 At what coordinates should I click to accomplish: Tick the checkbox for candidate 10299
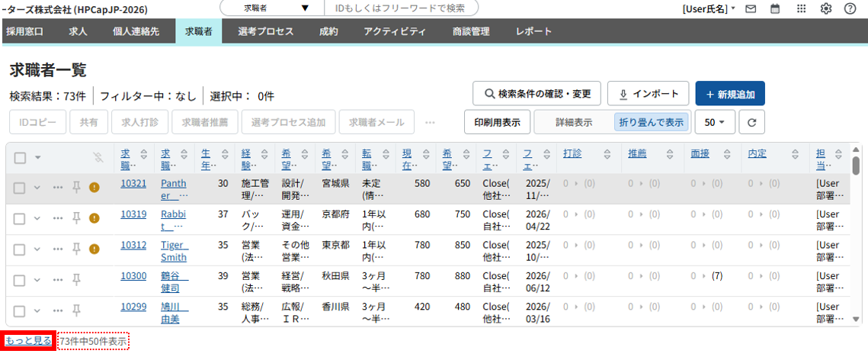click(x=21, y=310)
